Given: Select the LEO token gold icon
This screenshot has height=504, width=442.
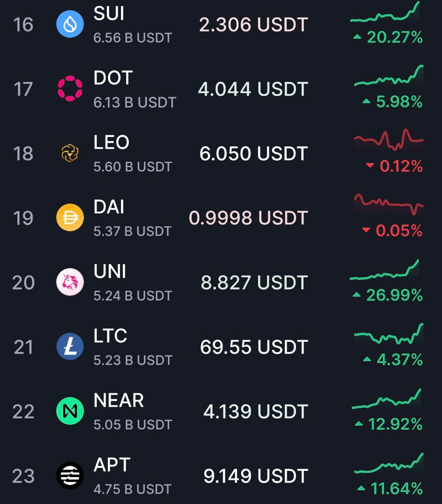Looking at the screenshot, I should tap(70, 153).
